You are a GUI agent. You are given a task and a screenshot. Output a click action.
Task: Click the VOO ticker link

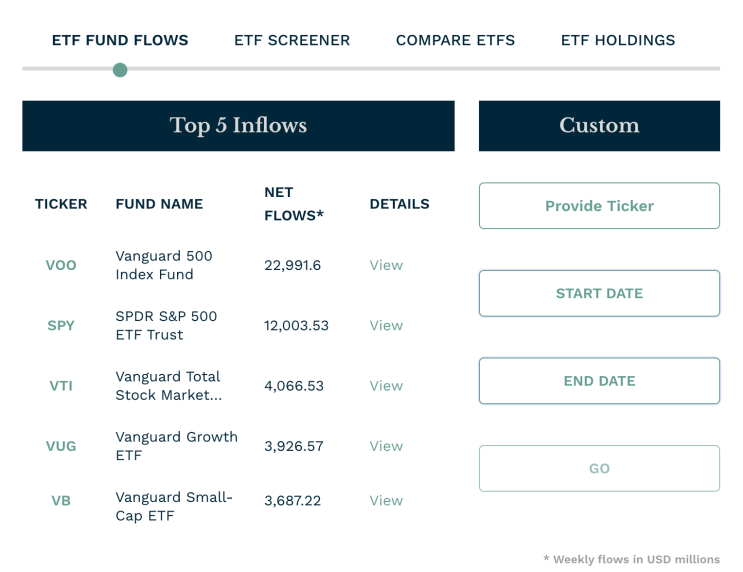pyautogui.click(x=61, y=266)
